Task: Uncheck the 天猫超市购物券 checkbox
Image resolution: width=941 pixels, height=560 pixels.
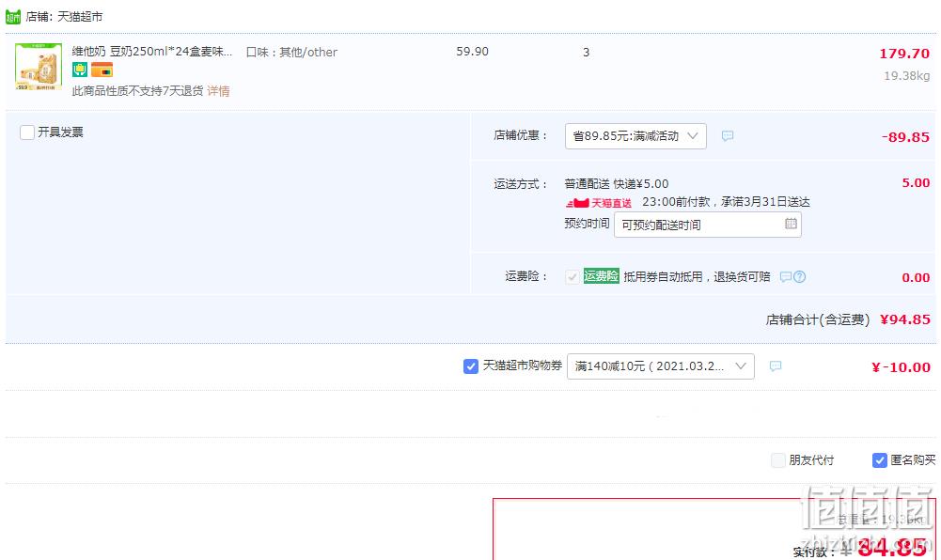Action: coord(470,366)
